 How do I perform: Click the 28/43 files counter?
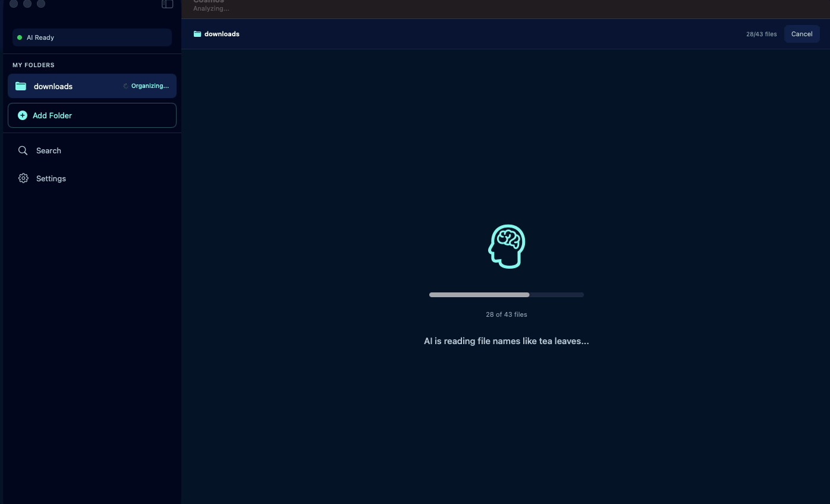click(761, 34)
